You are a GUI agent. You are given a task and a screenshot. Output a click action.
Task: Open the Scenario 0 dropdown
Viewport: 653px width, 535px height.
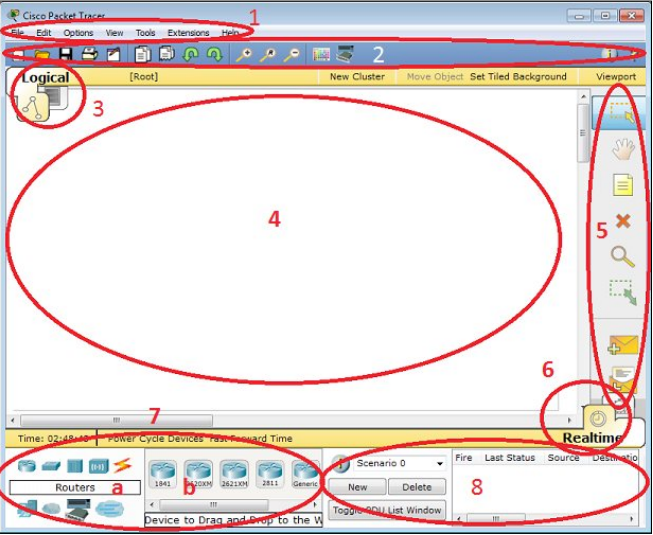click(399, 464)
